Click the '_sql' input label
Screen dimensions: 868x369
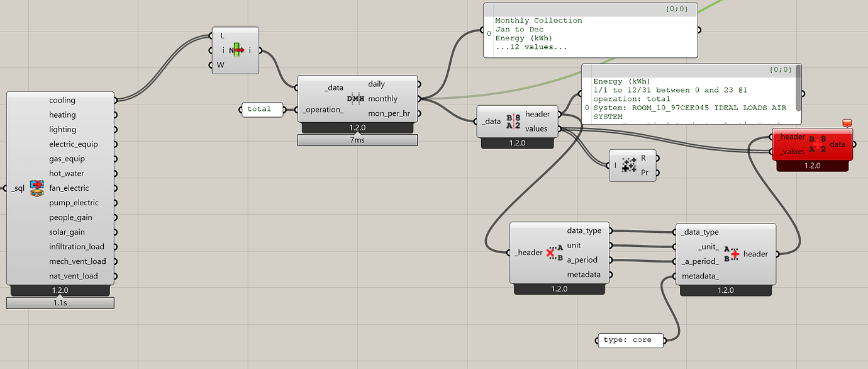pos(18,188)
